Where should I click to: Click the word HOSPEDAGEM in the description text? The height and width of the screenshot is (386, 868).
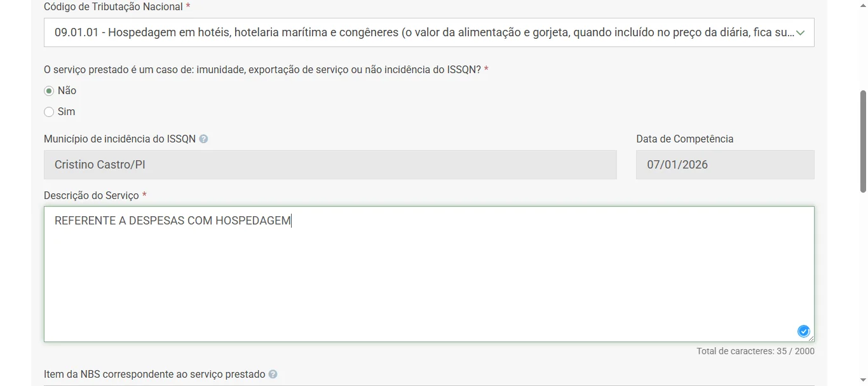[253, 221]
